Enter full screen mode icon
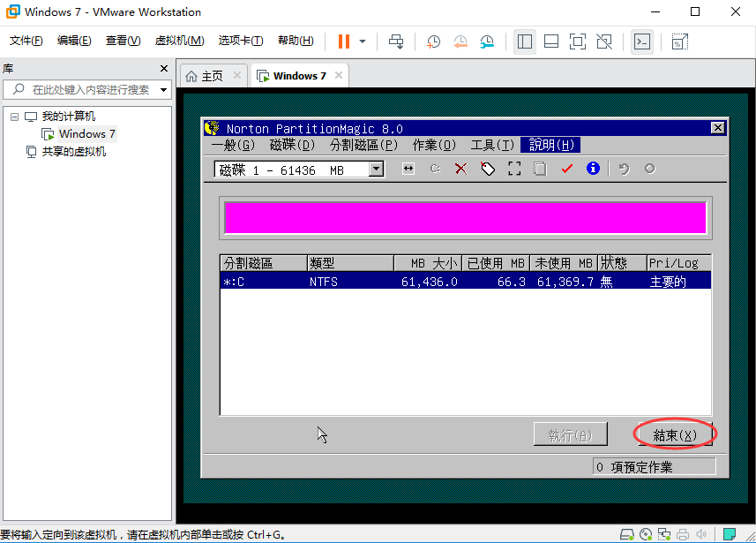The image size is (756, 543). [x=578, y=41]
